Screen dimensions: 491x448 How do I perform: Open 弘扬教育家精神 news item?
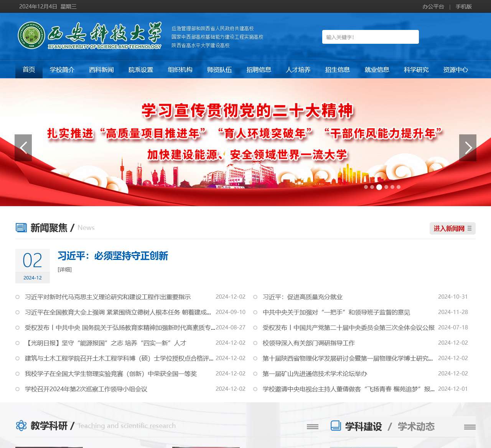click(120, 327)
